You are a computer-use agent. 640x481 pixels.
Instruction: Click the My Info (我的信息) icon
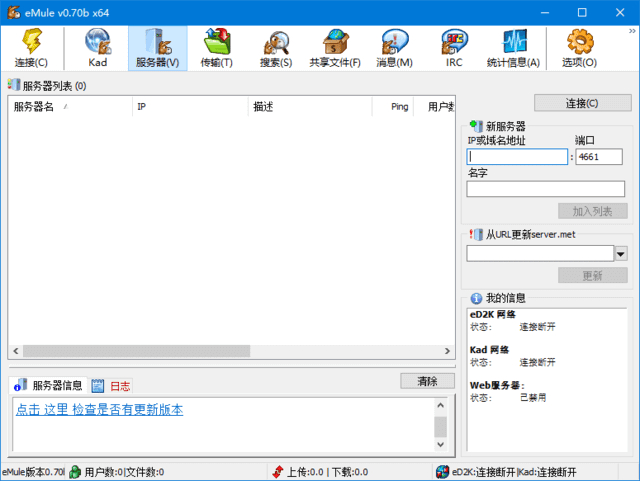[476, 298]
